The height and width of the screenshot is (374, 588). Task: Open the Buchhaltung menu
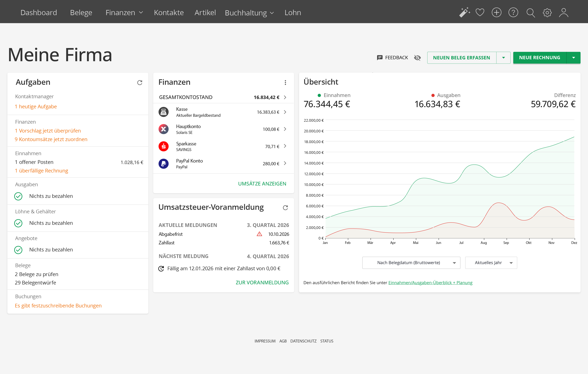[249, 13]
